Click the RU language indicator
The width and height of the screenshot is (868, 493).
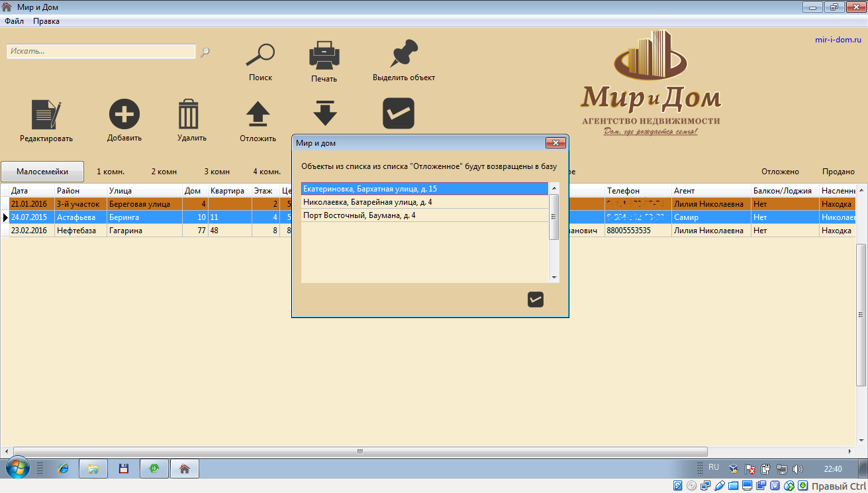click(x=714, y=467)
